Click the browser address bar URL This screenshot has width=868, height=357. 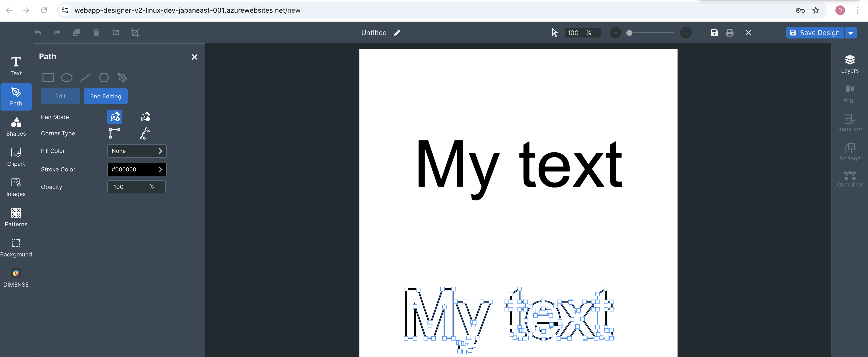pyautogui.click(x=187, y=10)
